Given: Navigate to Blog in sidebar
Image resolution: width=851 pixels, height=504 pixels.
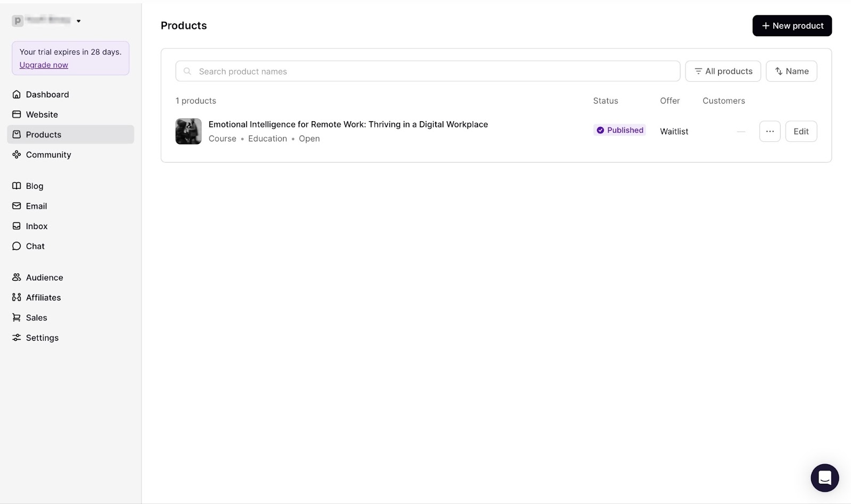Looking at the screenshot, I should [x=70, y=186].
